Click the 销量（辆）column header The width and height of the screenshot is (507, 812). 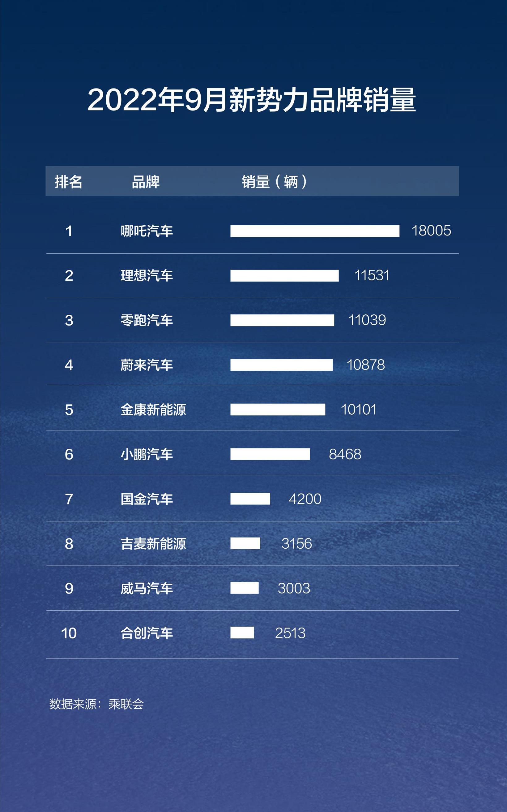click(x=274, y=182)
